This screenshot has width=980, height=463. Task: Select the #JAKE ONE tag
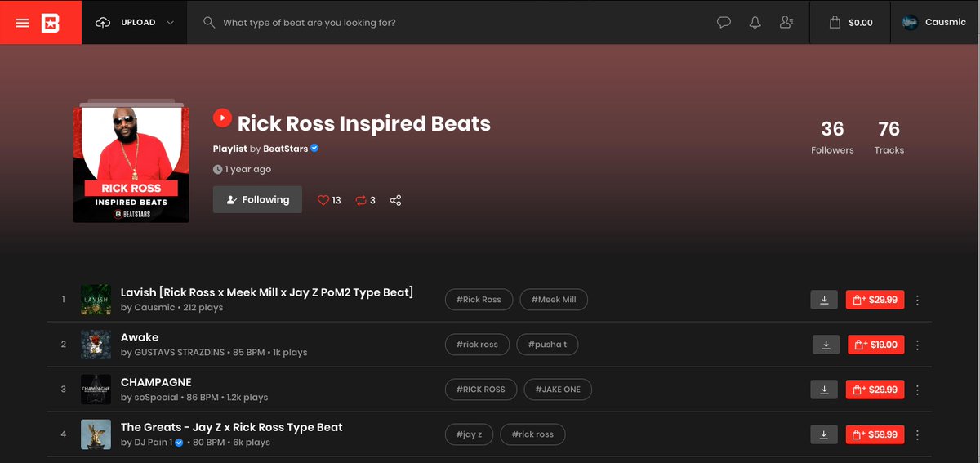558,390
